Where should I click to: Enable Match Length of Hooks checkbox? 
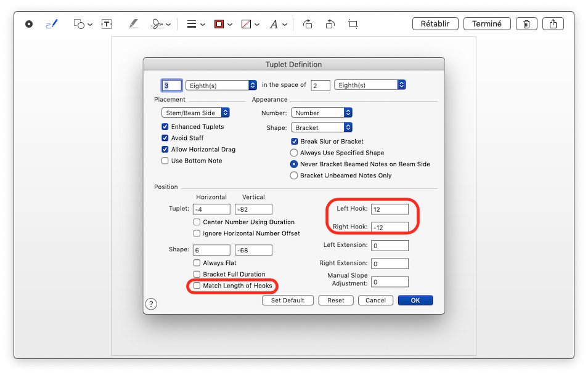point(197,286)
